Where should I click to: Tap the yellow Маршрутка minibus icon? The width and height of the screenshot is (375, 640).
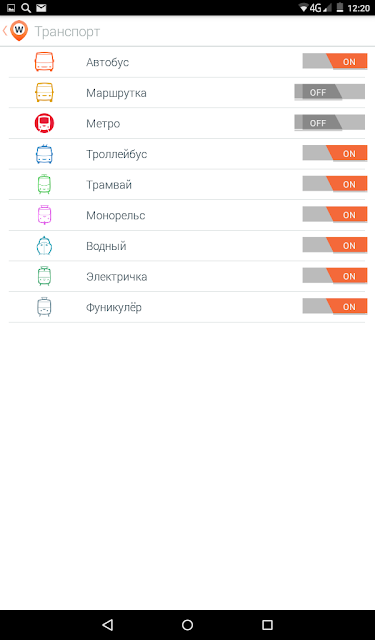tap(44, 93)
